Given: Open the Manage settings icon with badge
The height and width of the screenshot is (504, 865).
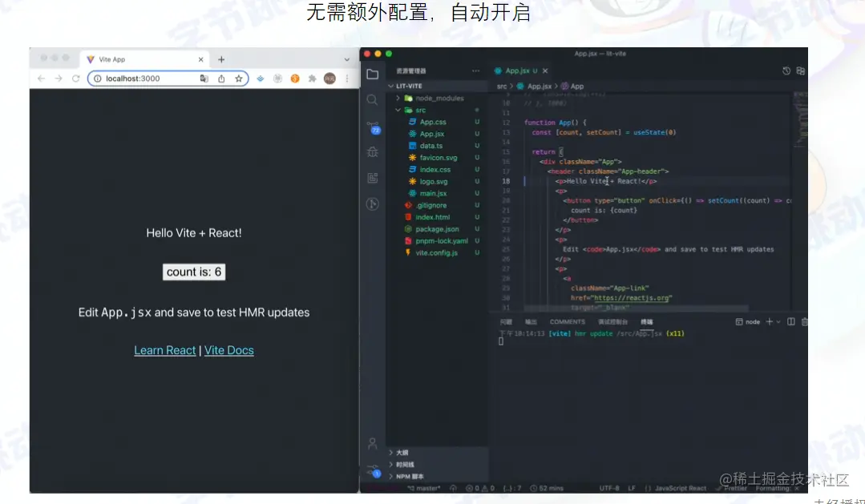Looking at the screenshot, I should click(374, 470).
